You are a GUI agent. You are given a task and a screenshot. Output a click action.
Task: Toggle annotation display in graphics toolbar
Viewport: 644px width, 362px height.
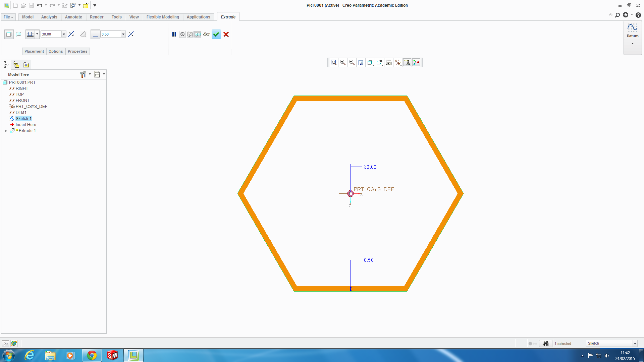[407, 62]
